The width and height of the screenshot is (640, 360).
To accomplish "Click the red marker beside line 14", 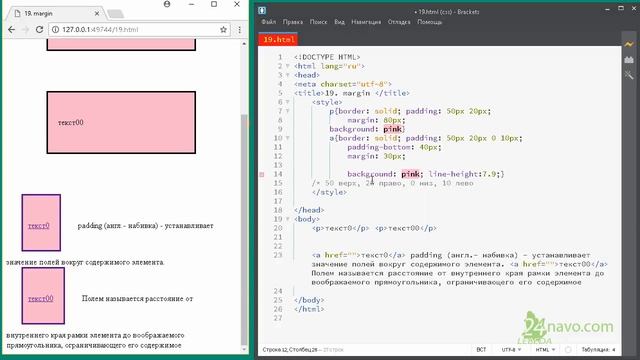I will 262,174.
